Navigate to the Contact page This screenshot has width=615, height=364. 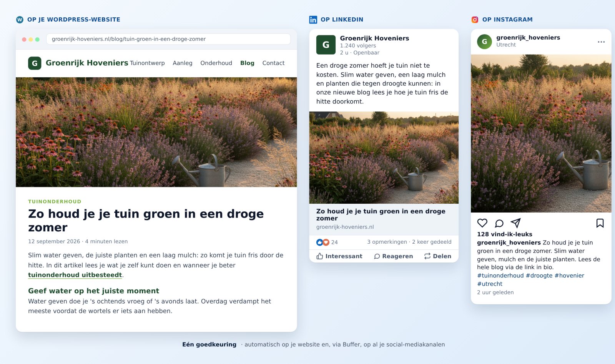click(273, 63)
